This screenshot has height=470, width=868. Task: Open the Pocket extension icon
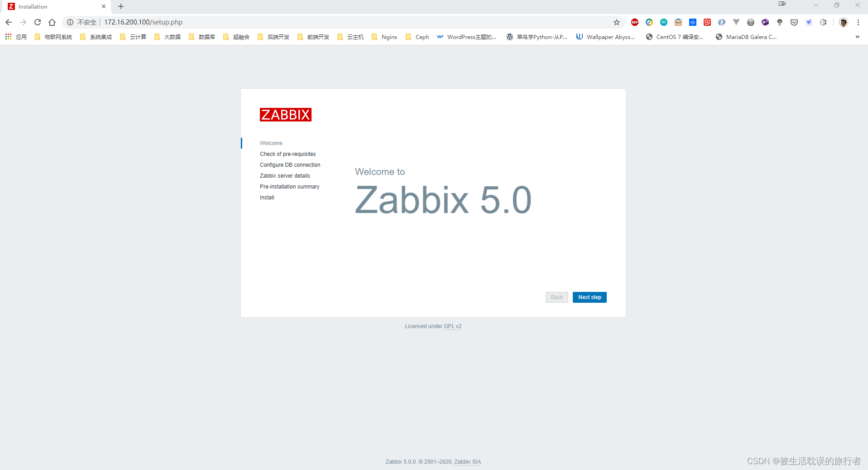tap(794, 22)
